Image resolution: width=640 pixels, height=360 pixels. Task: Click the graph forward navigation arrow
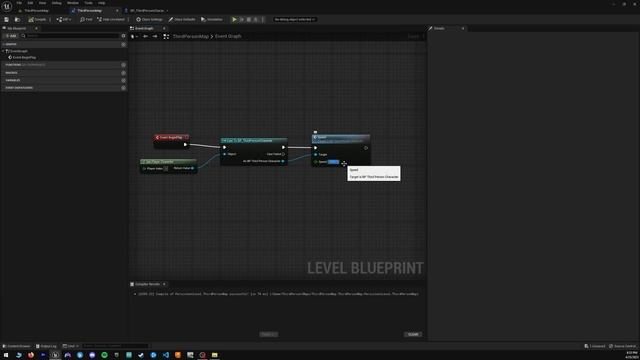click(155, 36)
